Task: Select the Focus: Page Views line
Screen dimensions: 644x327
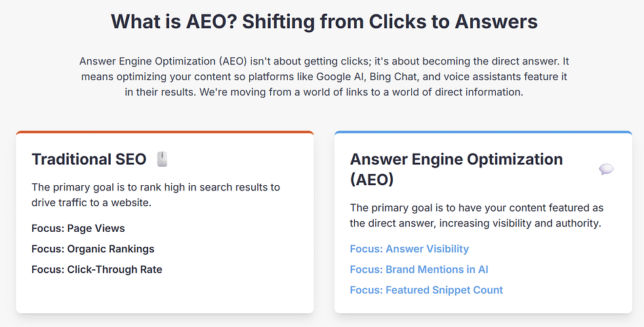Action: [x=78, y=229]
